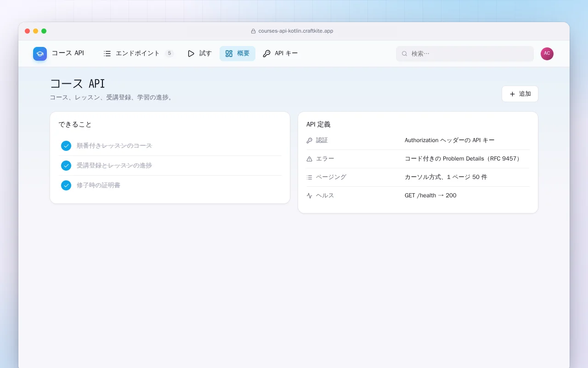Click the key icon beside API キー

[266, 53]
